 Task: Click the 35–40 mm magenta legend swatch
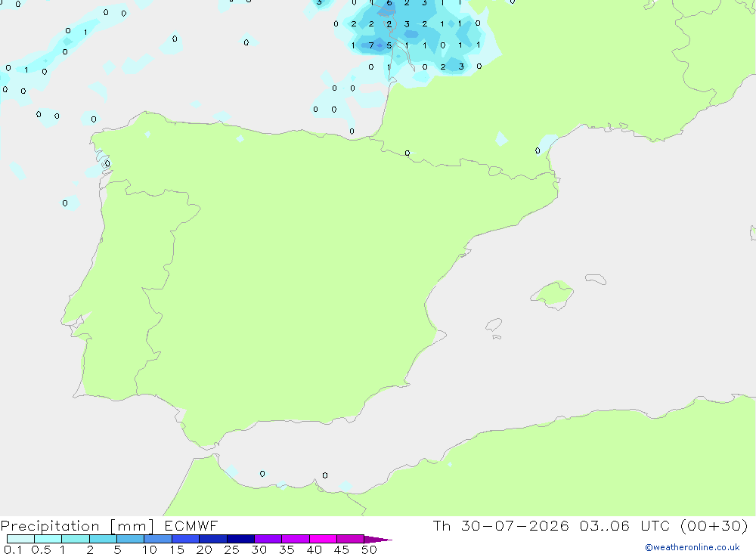coord(296,539)
